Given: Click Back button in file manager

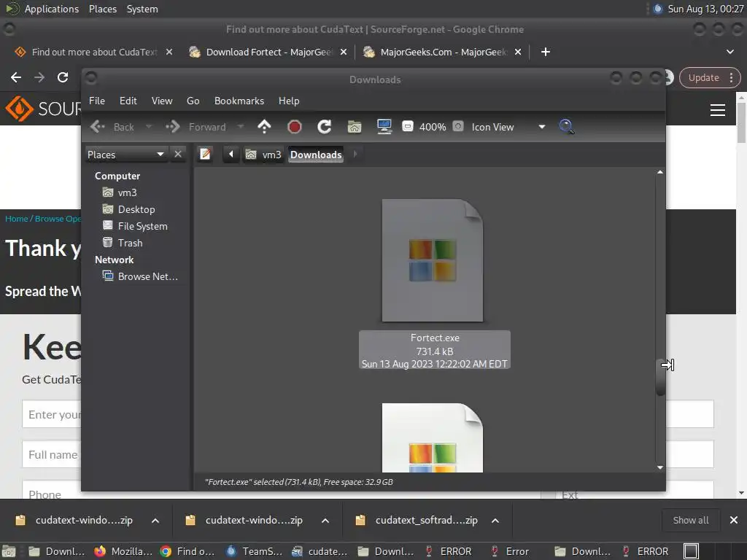Looking at the screenshot, I should coord(112,127).
